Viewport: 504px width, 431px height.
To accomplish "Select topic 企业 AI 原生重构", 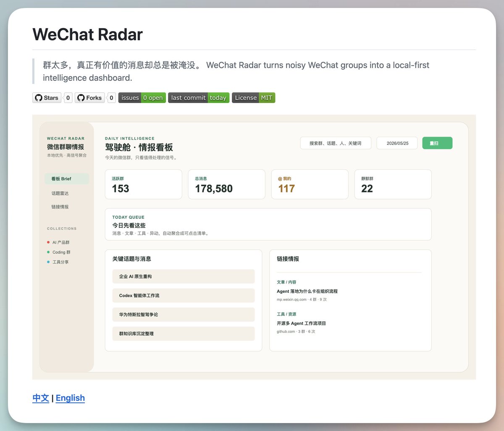I will (184, 276).
